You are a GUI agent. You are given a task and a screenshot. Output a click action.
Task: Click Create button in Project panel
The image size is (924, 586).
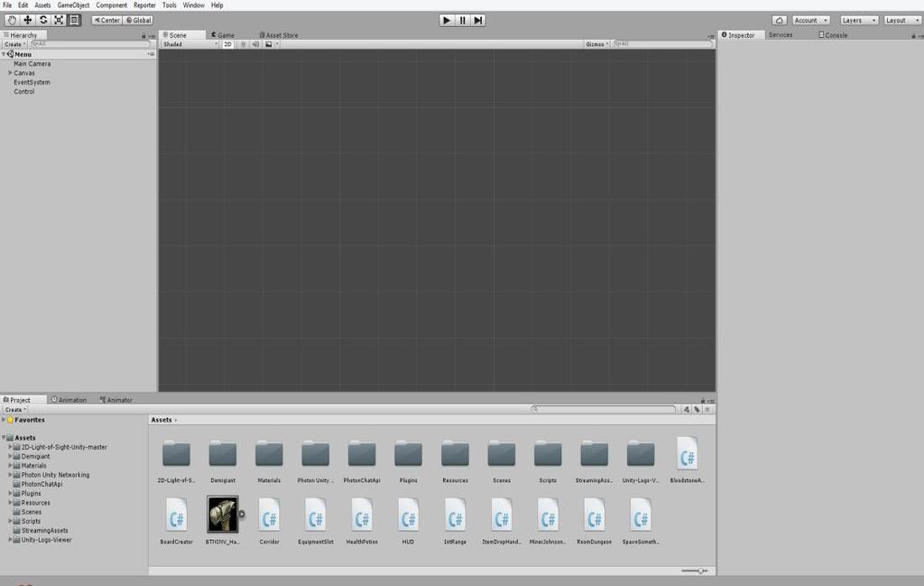(14, 409)
